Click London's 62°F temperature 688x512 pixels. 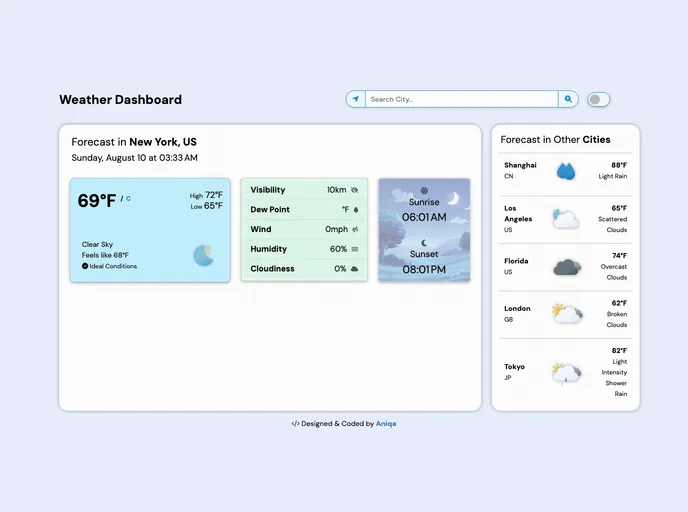point(619,303)
